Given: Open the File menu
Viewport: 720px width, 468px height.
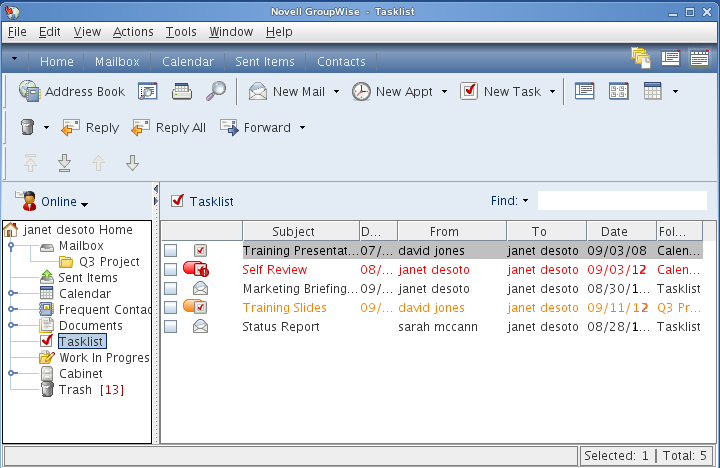Looking at the screenshot, I should coord(17,32).
